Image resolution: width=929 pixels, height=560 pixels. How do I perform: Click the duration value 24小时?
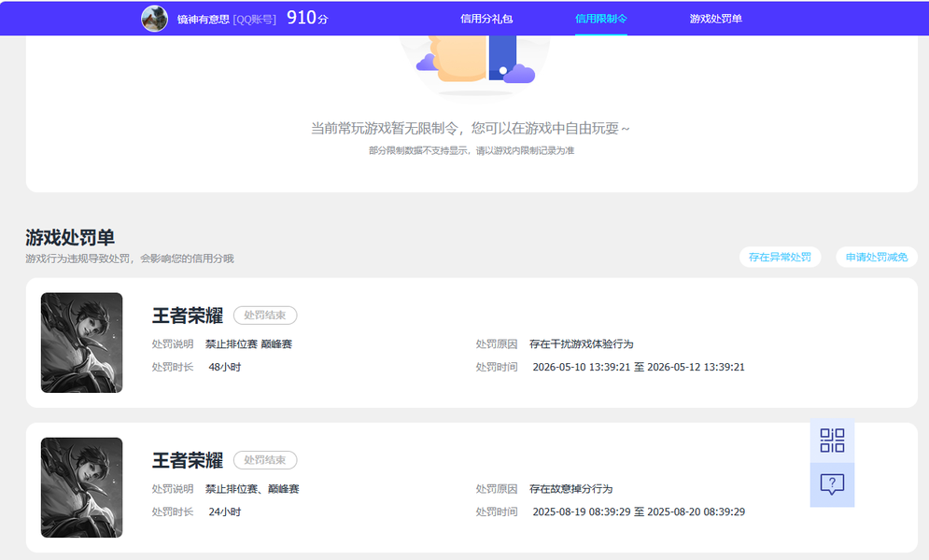(225, 512)
